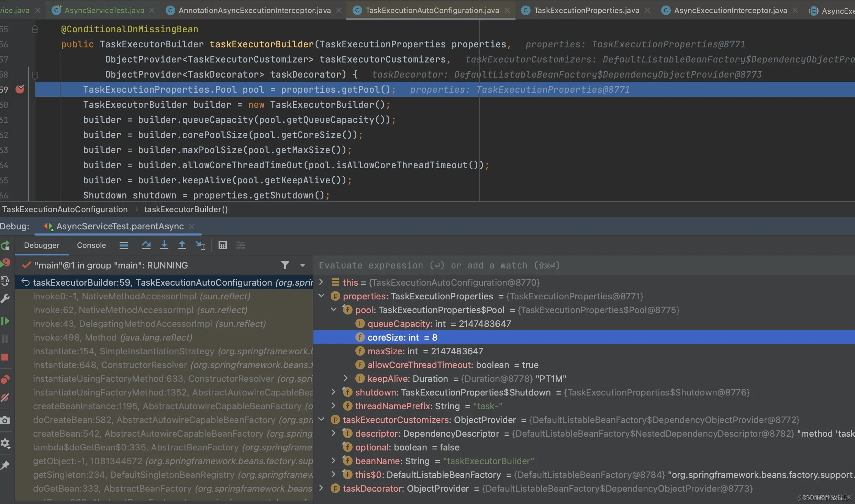Open the thread selector dropdown arrow
The height and width of the screenshot is (504, 855).
pos(302,265)
